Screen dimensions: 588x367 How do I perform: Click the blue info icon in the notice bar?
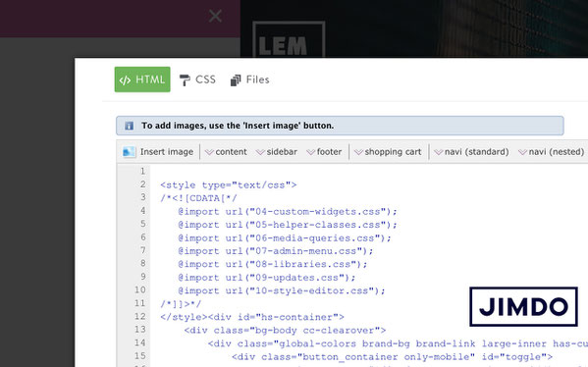[129, 126]
